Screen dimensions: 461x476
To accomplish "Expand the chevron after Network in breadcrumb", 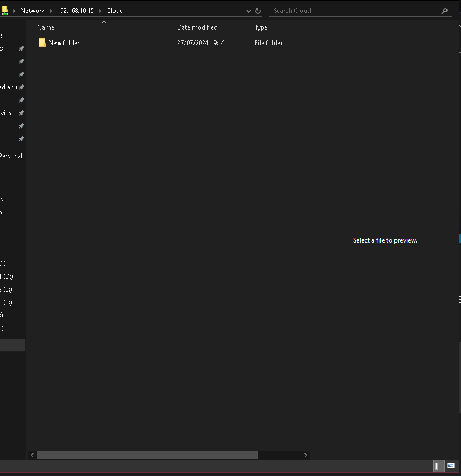I will point(51,11).
